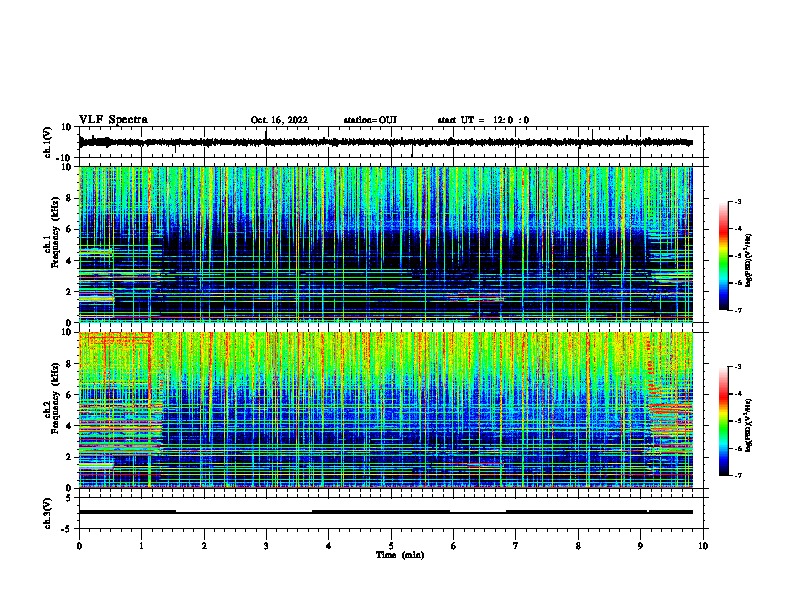Click the "Time (min)" axis label
Viewport: 792px width, 612px height.
pyautogui.click(x=400, y=555)
